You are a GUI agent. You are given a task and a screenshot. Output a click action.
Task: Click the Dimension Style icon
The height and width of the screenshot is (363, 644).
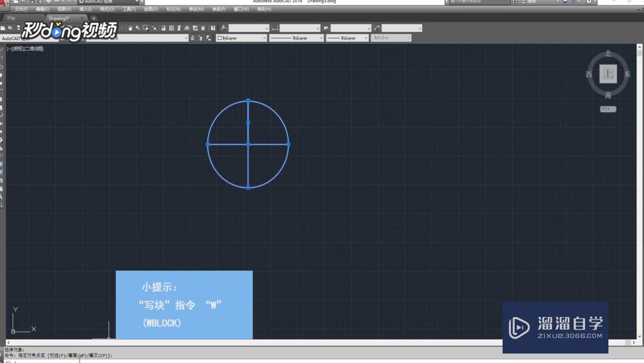(275, 28)
